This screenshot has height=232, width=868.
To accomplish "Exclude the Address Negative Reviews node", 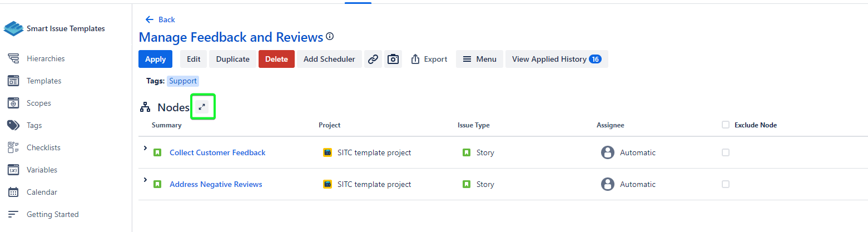I will (726, 184).
